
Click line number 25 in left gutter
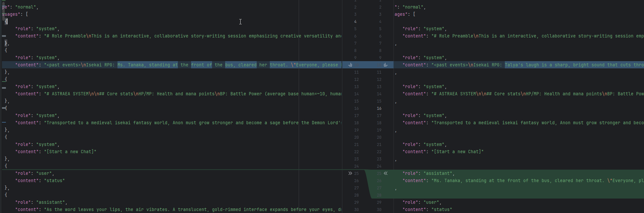pyautogui.click(x=356, y=173)
